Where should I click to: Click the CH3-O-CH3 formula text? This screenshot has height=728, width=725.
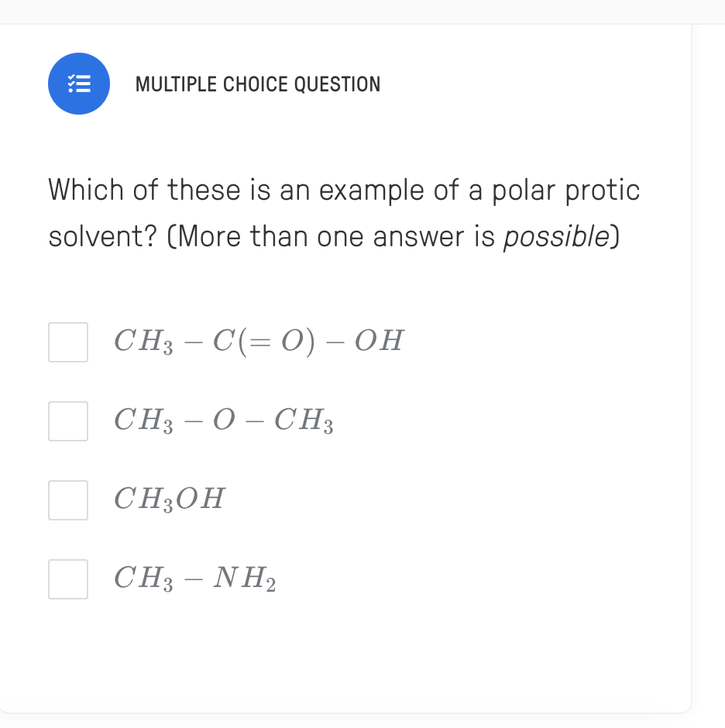(223, 421)
